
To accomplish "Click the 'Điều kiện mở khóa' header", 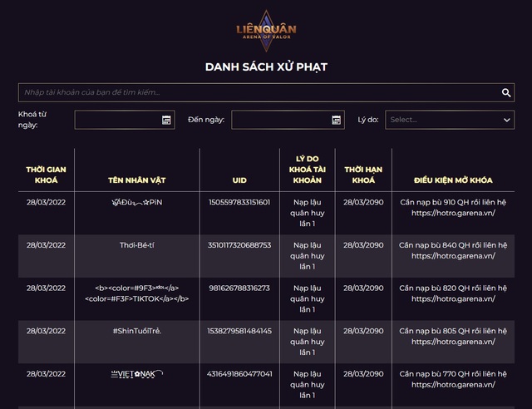I will [453, 180].
